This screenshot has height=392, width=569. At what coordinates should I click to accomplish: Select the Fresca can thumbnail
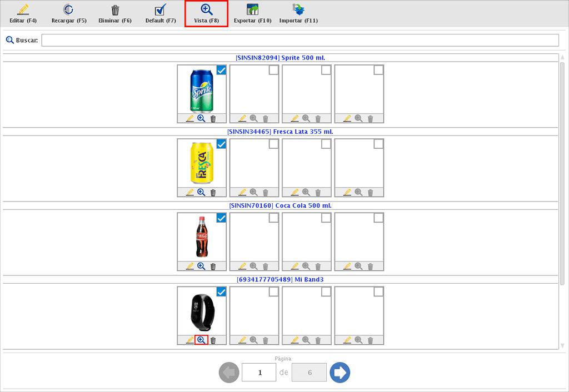[202, 163]
